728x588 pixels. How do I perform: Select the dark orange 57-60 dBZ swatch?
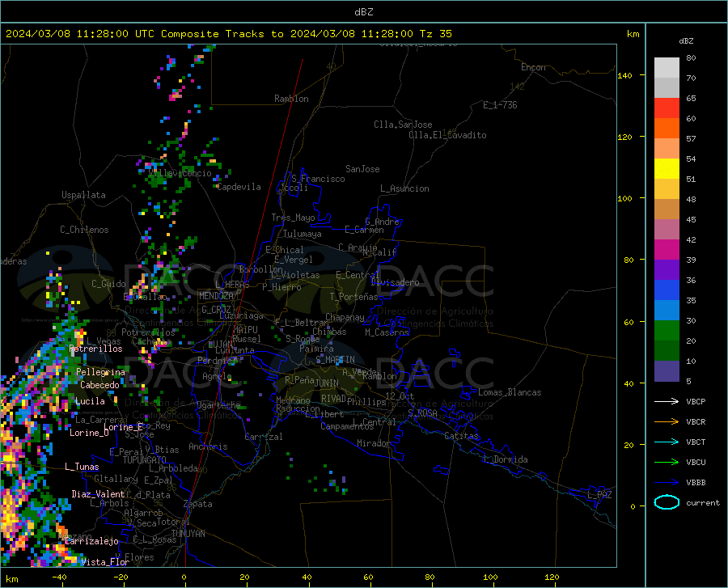667,129
